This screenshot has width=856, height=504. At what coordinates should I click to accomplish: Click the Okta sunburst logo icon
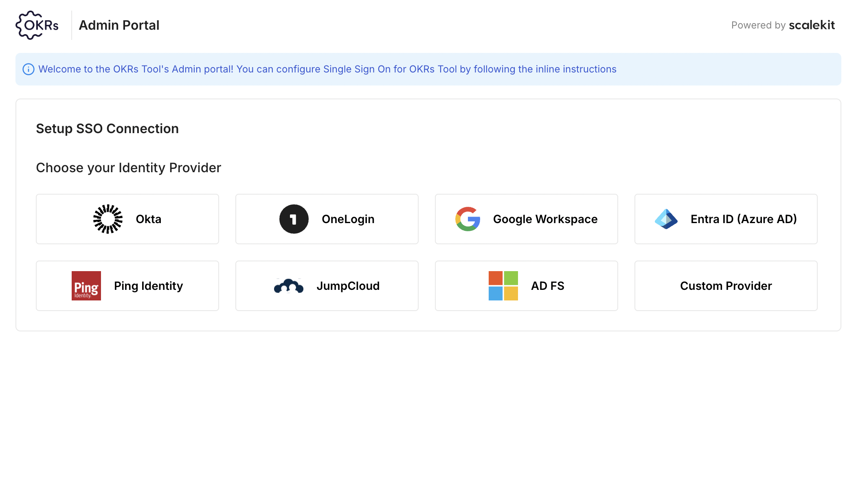pyautogui.click(x=108, y=219)
